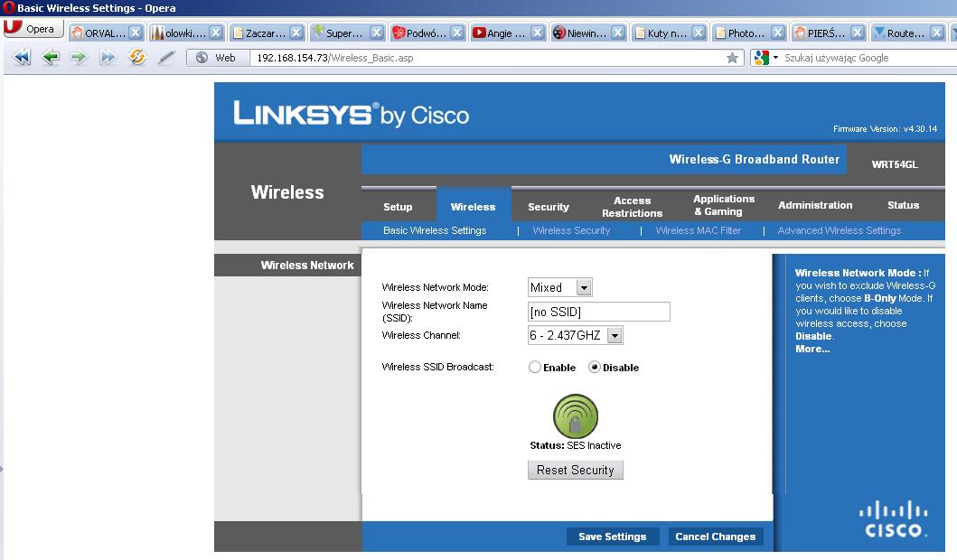Click the Reset Security button
Screen dimensions: 957x560
point(575,470)
